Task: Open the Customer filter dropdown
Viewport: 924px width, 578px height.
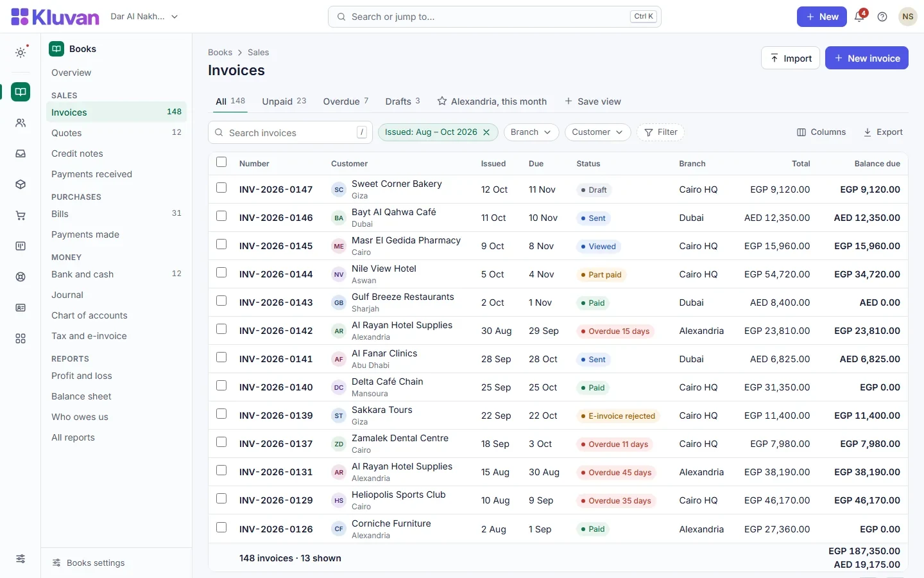Action: [597, 132]
